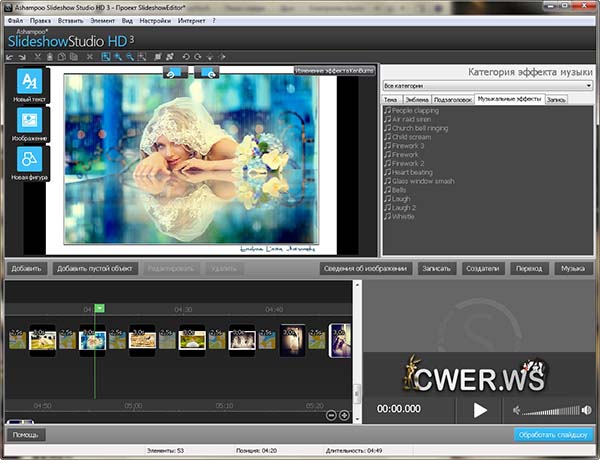Click the timeline zoom out minus icon

[331, 415]
